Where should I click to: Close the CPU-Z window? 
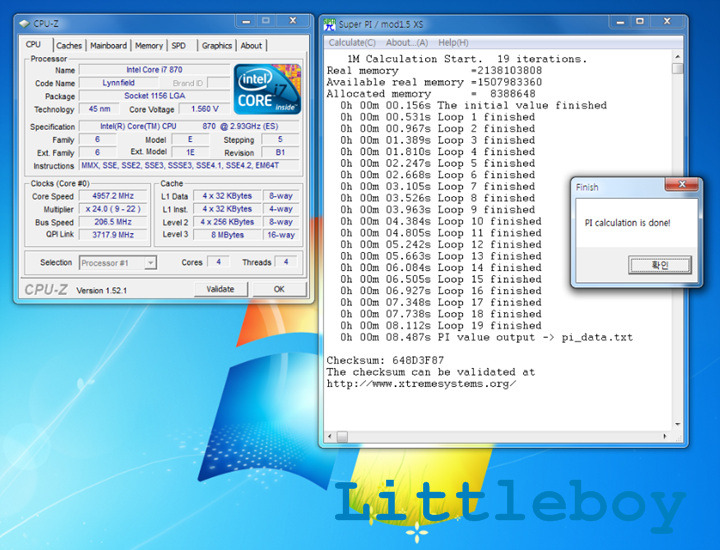[x=293, y=21]
